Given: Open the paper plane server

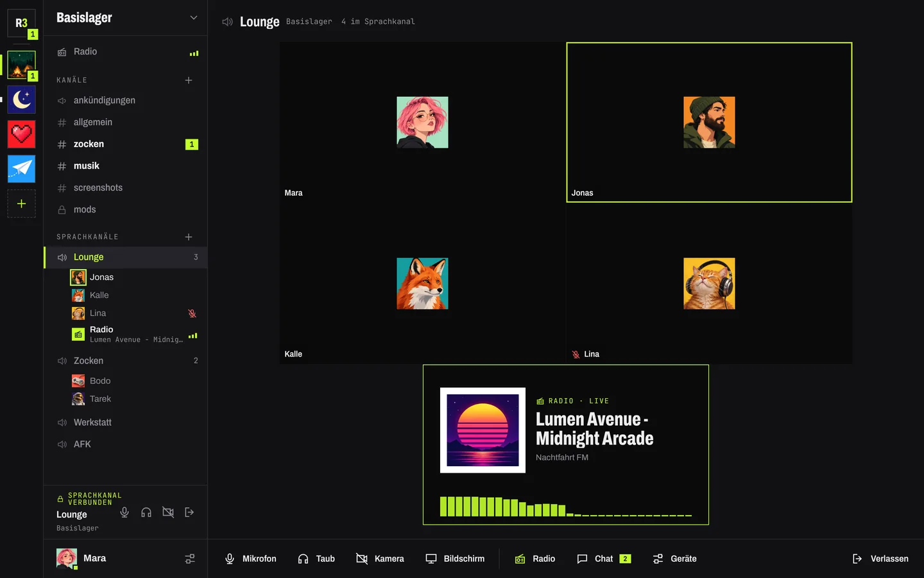Looking at the screenshot, I should pyautogui.click(x=21, y=169).
